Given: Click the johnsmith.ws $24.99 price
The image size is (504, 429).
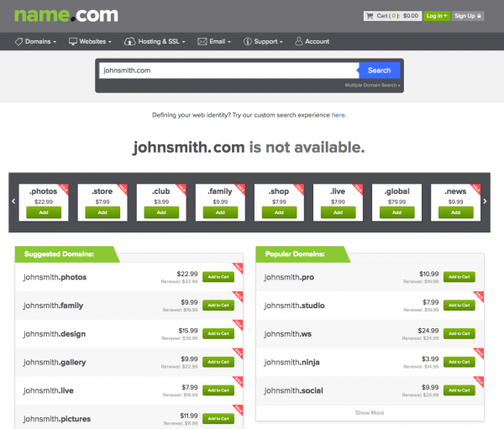Looking at the screenshot, I should click(x=428, y=331).
